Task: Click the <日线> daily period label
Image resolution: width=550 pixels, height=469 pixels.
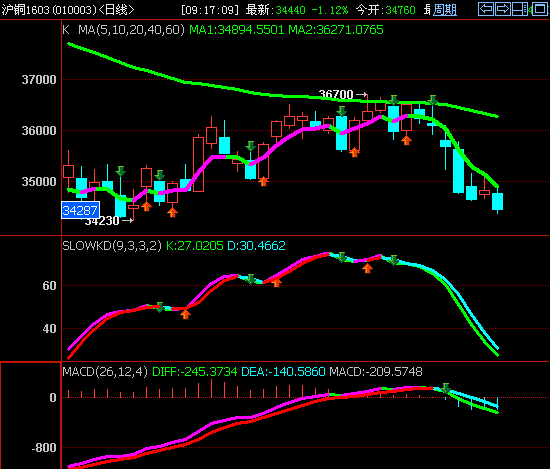Action: [x=116, y=10]
